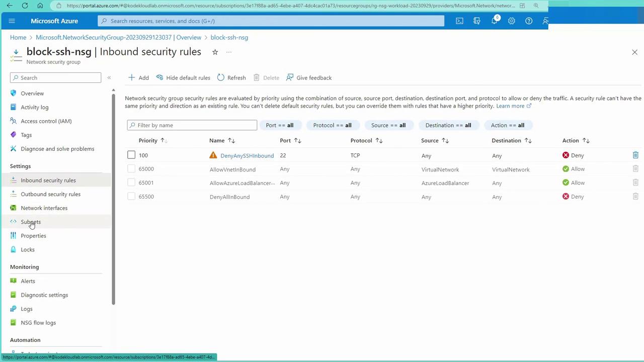Click the Refresh toolbar button
The image size is (644, 362).
[x=231, y=78]
